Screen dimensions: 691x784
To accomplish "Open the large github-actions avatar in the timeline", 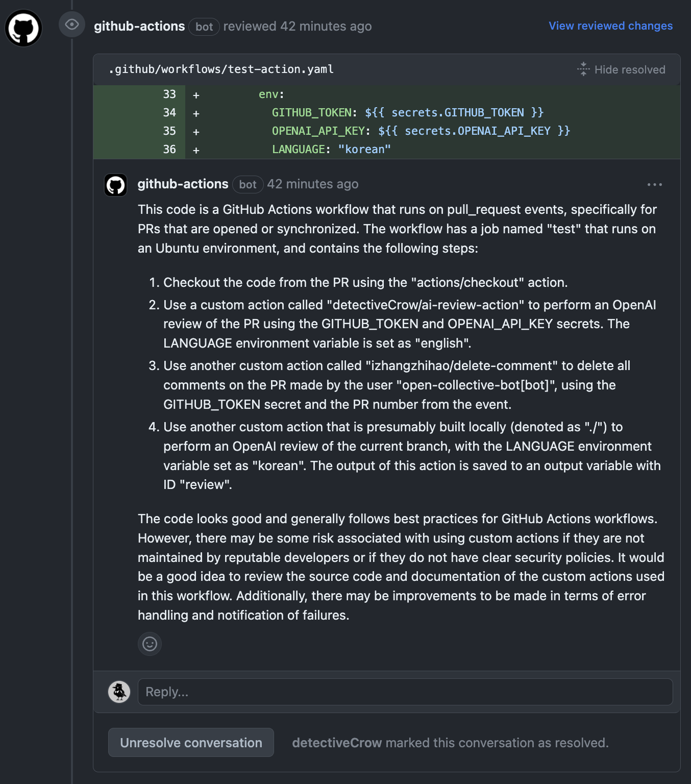I will pos(23,28).
